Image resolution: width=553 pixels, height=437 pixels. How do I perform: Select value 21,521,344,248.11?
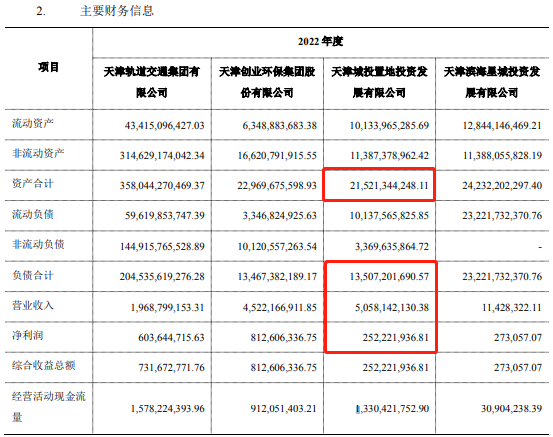[389, 186]
